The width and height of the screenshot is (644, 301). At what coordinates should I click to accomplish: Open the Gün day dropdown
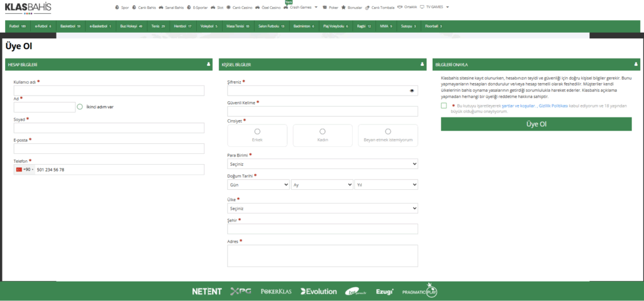click(x=258, y=185)
